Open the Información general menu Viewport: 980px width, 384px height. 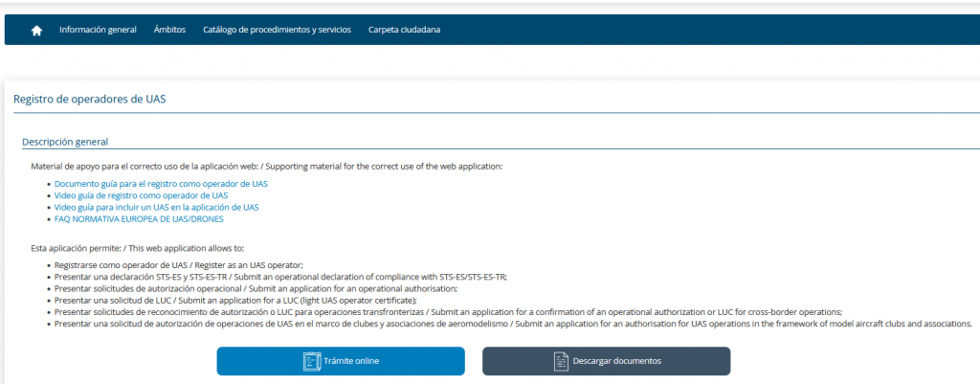pos(99,30)
